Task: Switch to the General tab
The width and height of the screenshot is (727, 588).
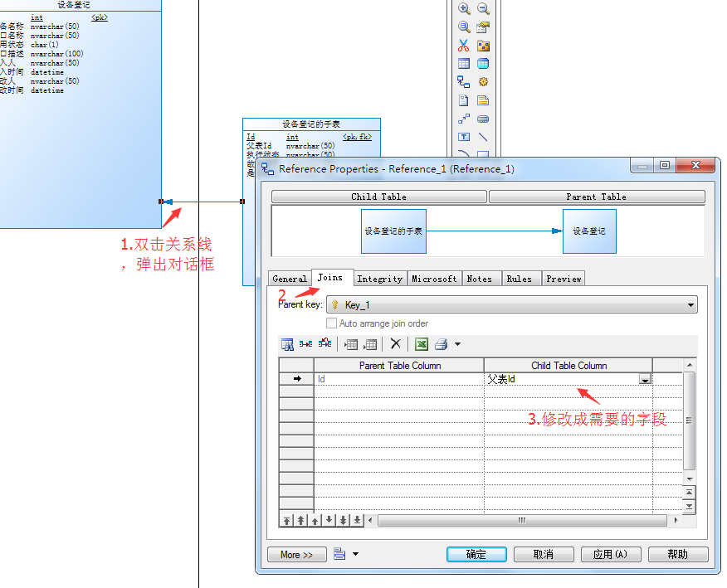Action: [290, 279]
